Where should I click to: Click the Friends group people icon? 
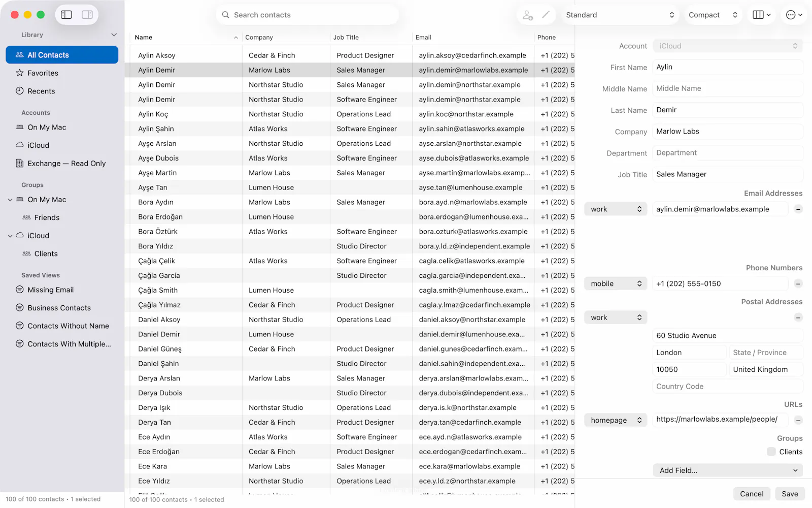(27, 217)
